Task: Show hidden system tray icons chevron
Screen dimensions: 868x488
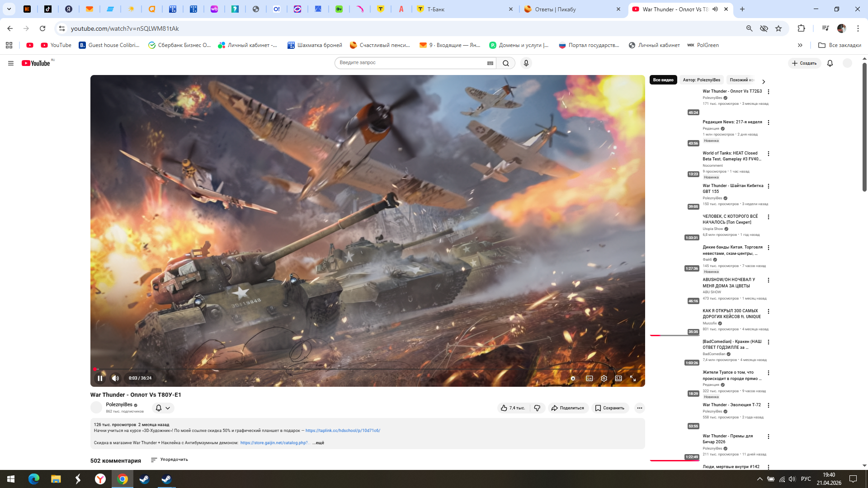Action: point(759,479)
